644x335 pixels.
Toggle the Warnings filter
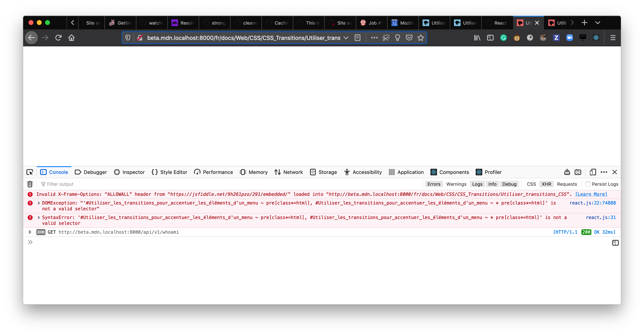pos(456,184)
